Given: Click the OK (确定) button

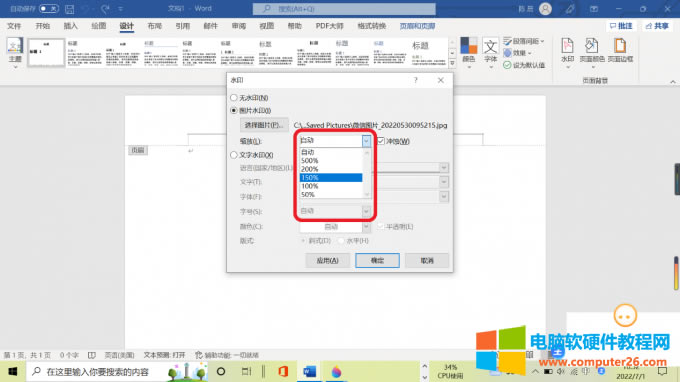Looking at the screenshot, I should [x=377, y=260].
